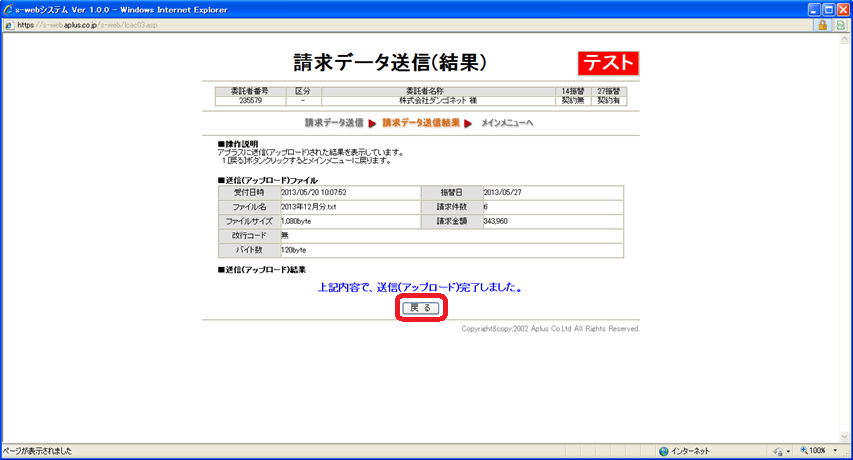This screenshot has width=853, height=460.
Task: Click the インターネット zone globe icon
Action: (x=664, y=451)
